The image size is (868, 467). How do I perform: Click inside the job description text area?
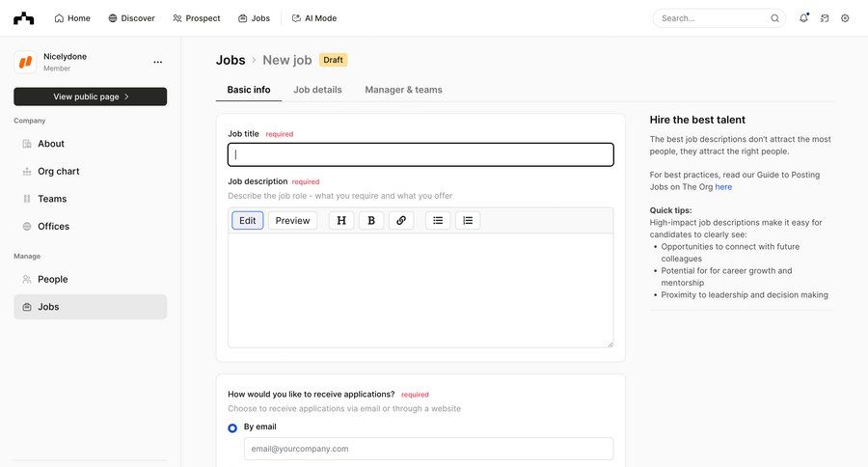pyautogui.click(x=420, y=290)
